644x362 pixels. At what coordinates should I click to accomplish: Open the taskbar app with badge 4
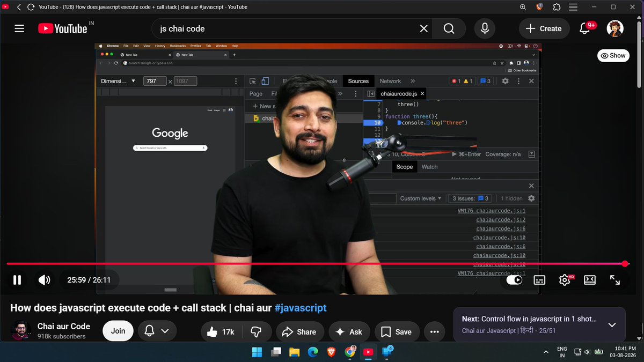coord(387,352)
